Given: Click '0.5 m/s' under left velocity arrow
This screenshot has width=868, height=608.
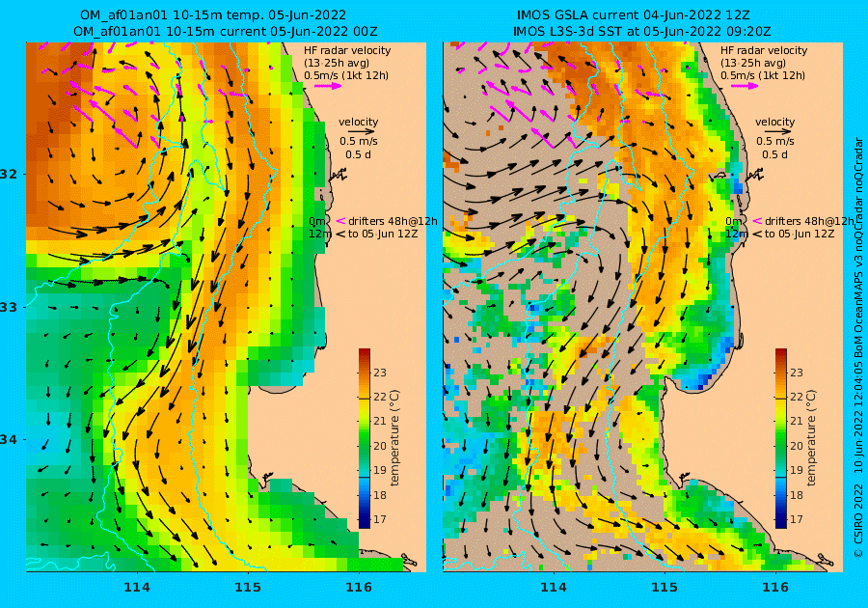Looking at the screenshot, I should coord(359,141).
